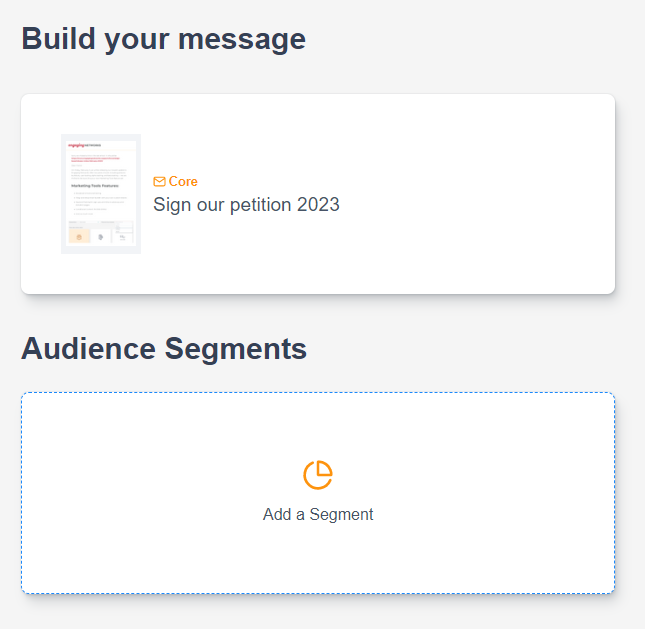The image size is (645, 629).
Task: Click the 'Audience Segments' heading
Action: [x=164, y=349]
